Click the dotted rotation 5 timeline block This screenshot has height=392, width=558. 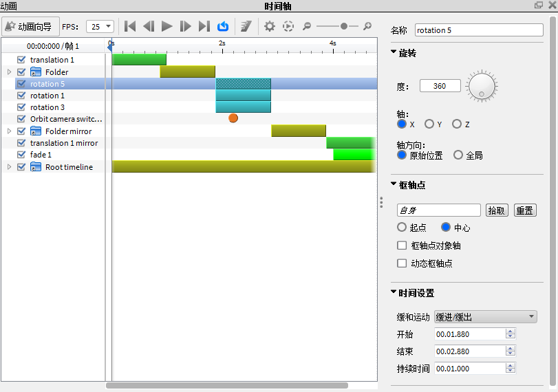coord(244,84)
